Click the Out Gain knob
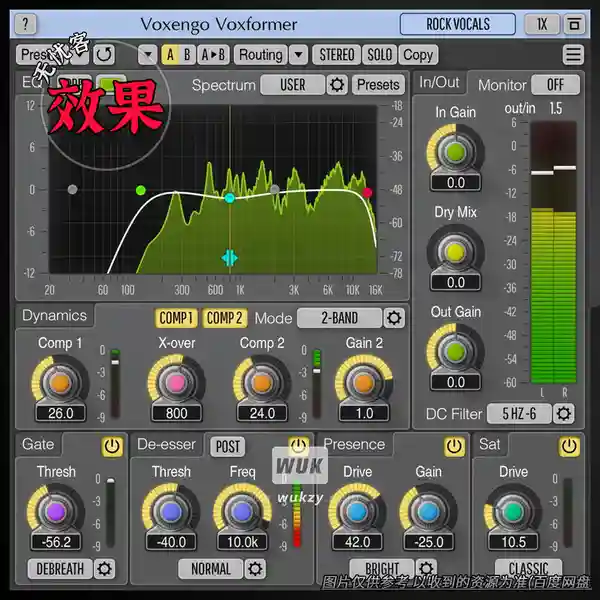The width and height of the screenshot is (600, 600). (x=455, y=351)
